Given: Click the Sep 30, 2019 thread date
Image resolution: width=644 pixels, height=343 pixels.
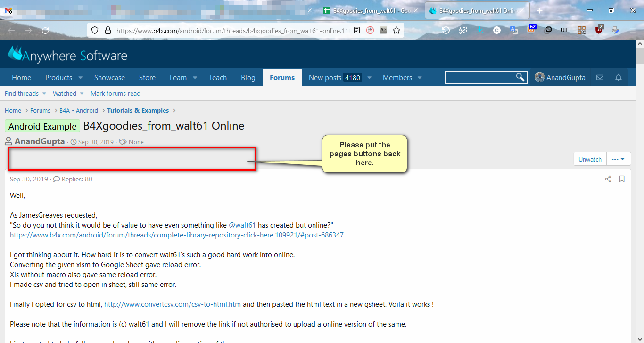Looking at the screenshot, I should click(x=96, y=142).
